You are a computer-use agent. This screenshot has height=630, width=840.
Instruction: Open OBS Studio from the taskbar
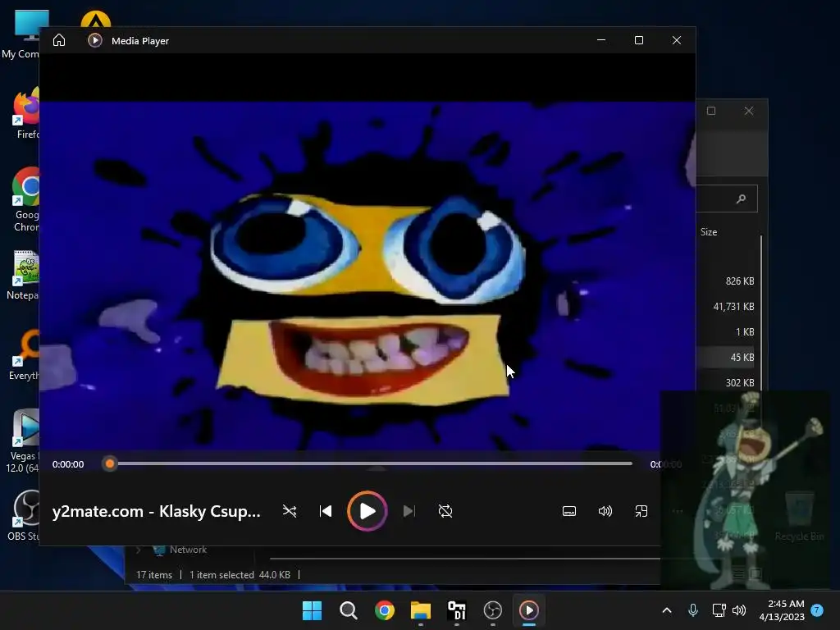pos(493,610)
